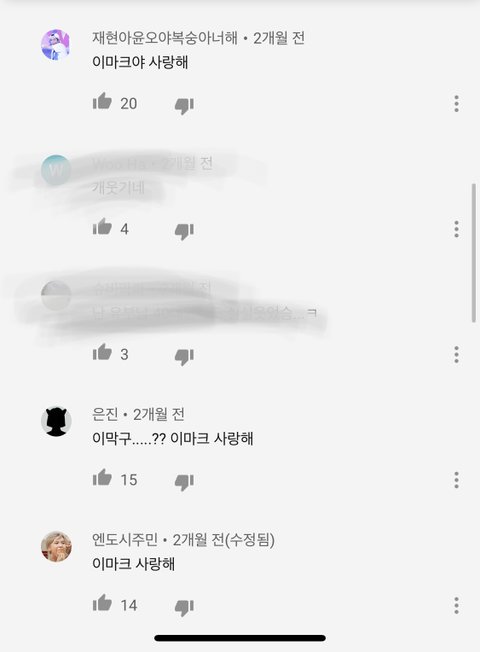This screenshot has width=480, height=652.
Task: Open more options for 은진's comment
Action: [x=456, y=480]
